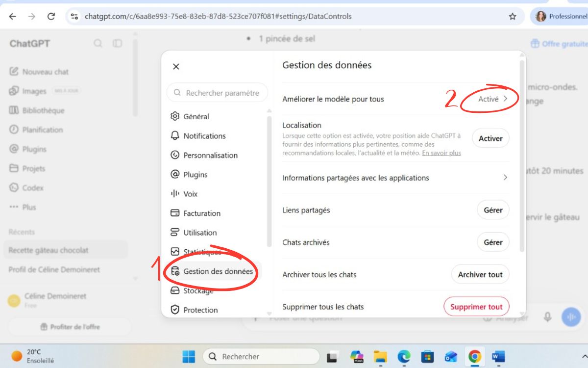Click Gérer button for Chats archivés
Screen dimensions: 588x368
(x=493, y=242)
